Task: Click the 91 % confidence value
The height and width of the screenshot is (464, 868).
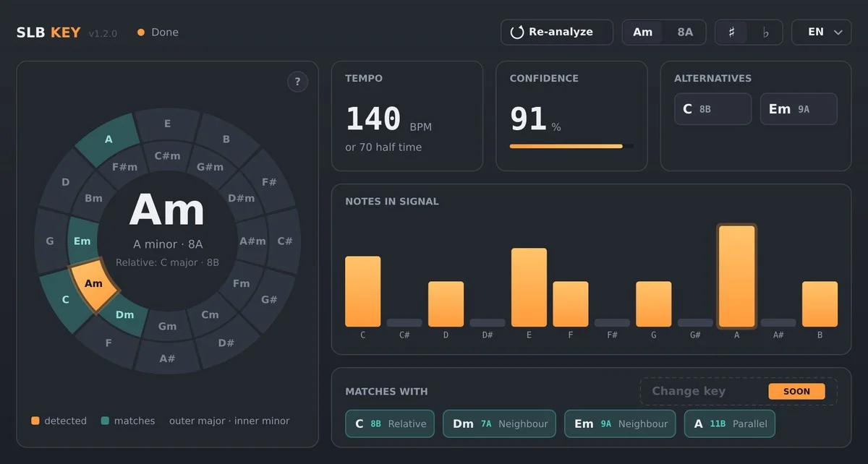Action: 535,120
